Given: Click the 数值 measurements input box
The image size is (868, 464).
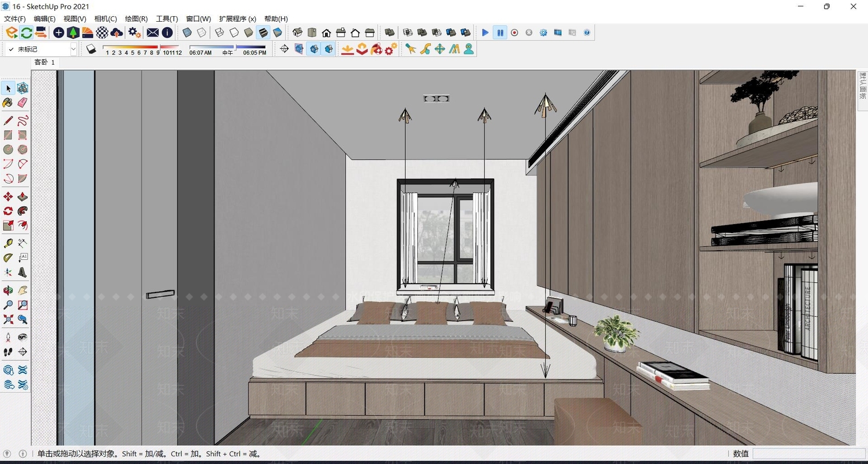Looking at the screenshot, I should click(x=808, y=454).
